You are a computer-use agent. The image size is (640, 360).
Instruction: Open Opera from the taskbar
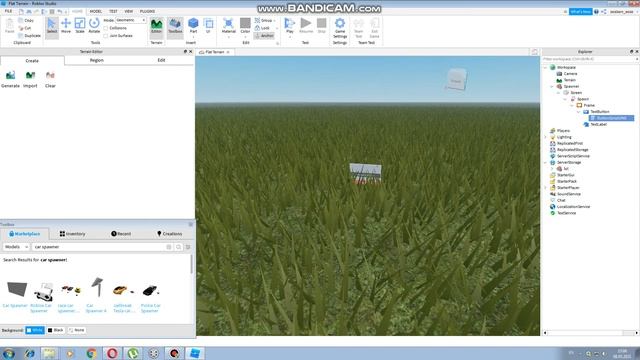pos(112,353)
